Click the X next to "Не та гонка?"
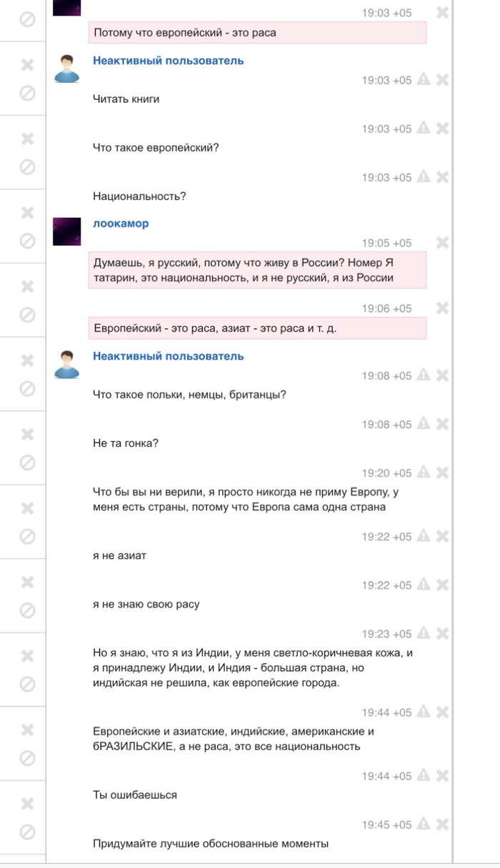500x868 pixels. point(442,425)
